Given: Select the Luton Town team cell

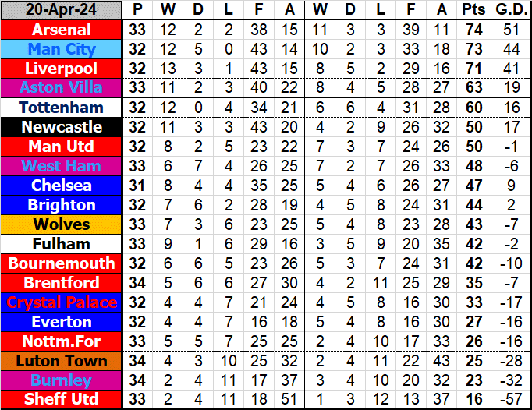Looking at the screenshot, I should [62, 361].
